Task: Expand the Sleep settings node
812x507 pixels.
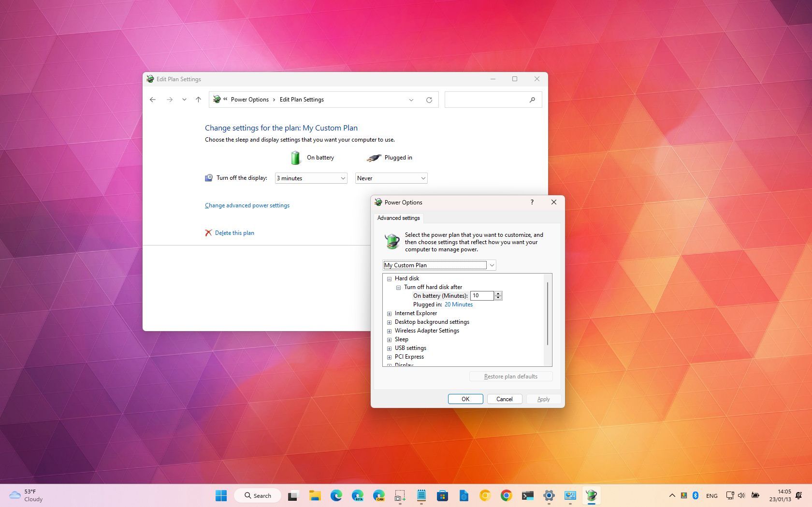Action: (390, 340)
